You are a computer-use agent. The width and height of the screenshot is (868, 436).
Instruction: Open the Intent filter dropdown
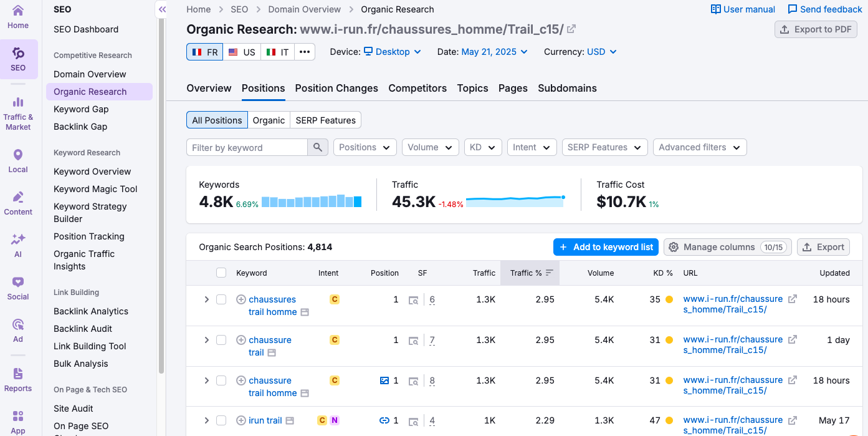click(532, 147)
